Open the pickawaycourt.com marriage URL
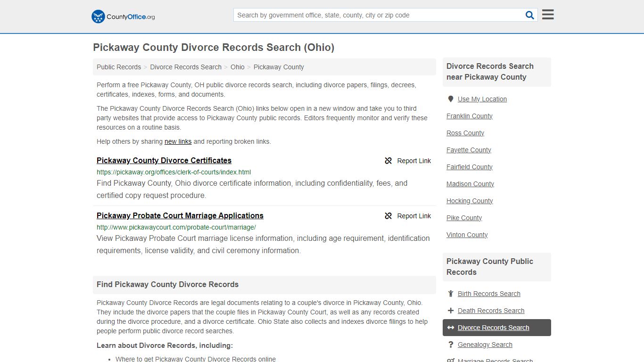The image size is (644, 362). pyautogui.click(x=176, y=227)
